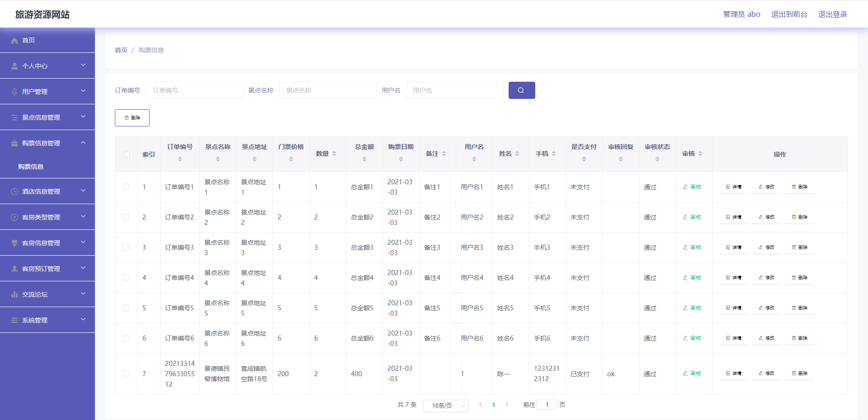Sort by 数量 column arrows

click(x=334, y=154)
